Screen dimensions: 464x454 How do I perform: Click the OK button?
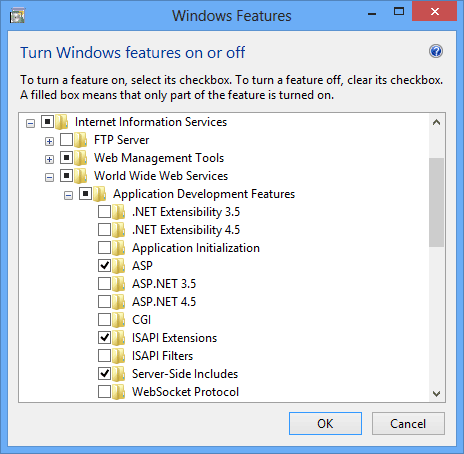coord(325,424)
